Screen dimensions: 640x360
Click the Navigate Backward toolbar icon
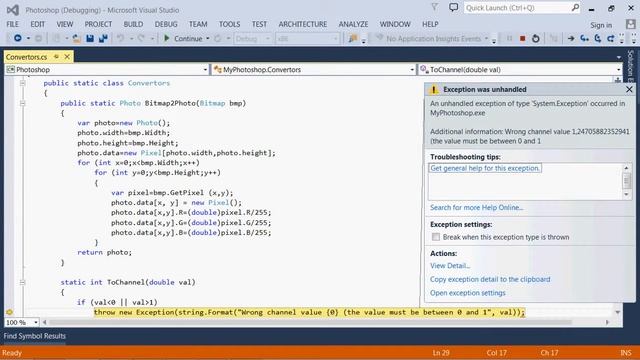(18, 38)
